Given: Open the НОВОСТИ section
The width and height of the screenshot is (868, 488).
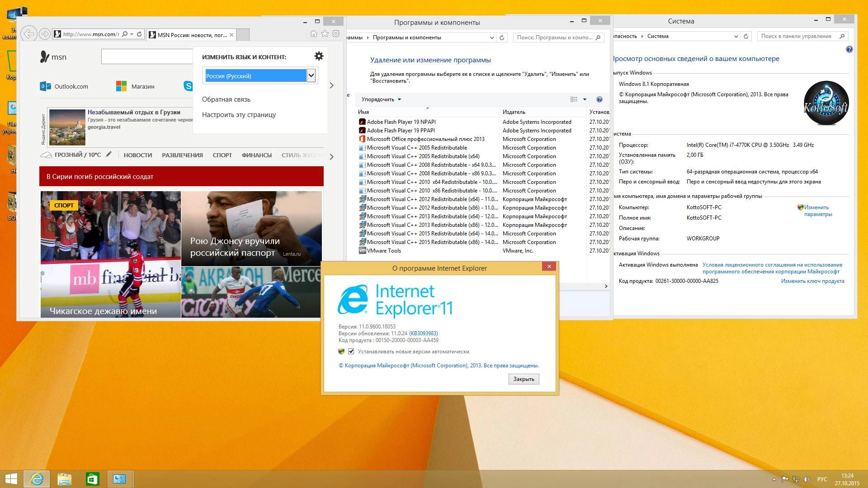Looking at the screenshot, I should 138,155.
